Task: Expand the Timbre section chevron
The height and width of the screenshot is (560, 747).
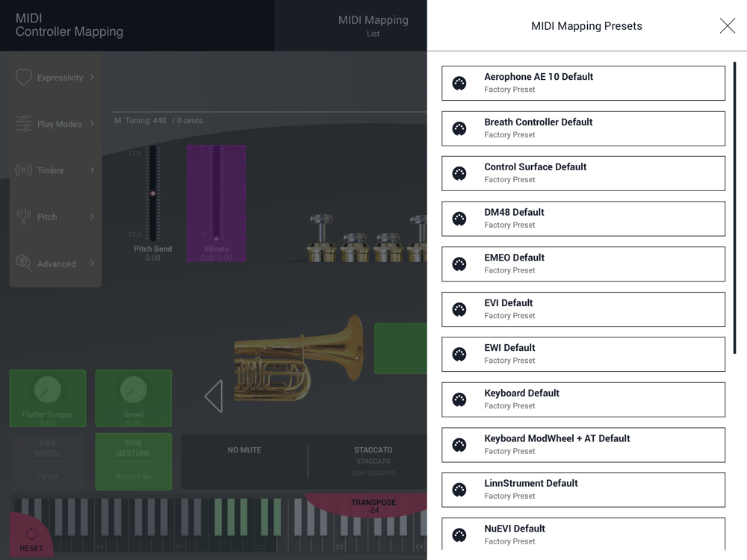Action: tap(92, 170)
